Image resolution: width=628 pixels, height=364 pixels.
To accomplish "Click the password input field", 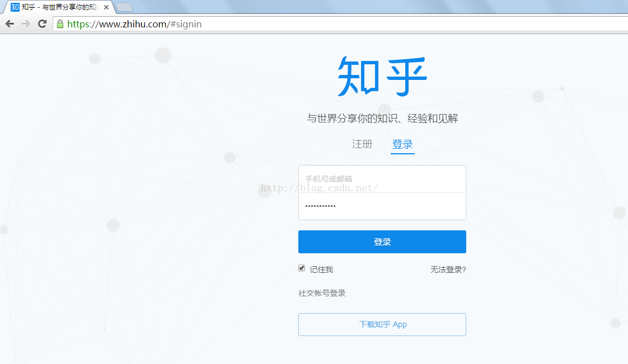I will (x=382, y=206).
